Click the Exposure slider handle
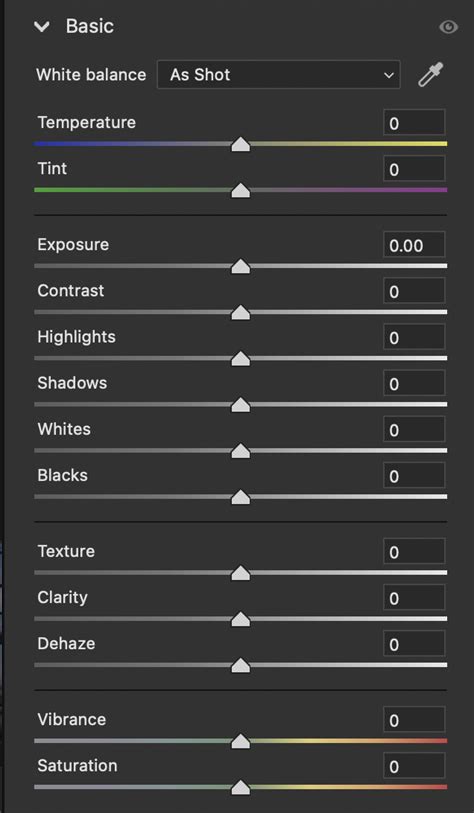Screen dimensions: 474x813 point(241,267)
